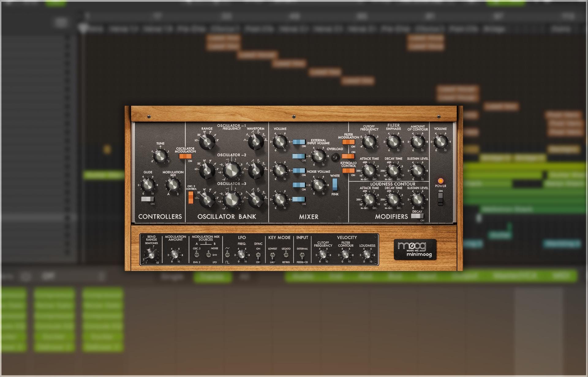
Task: Flip the Key Mode Legato/Retrig toggle
Action: (286, 254)
